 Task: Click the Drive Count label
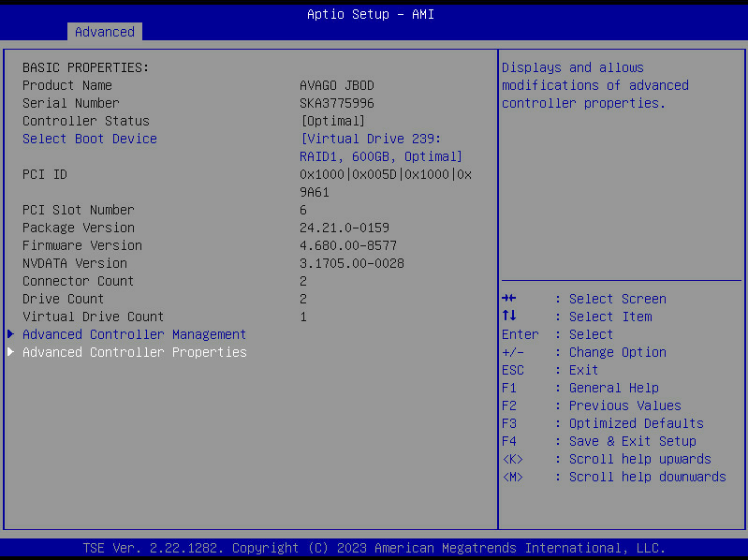[63, 299]
